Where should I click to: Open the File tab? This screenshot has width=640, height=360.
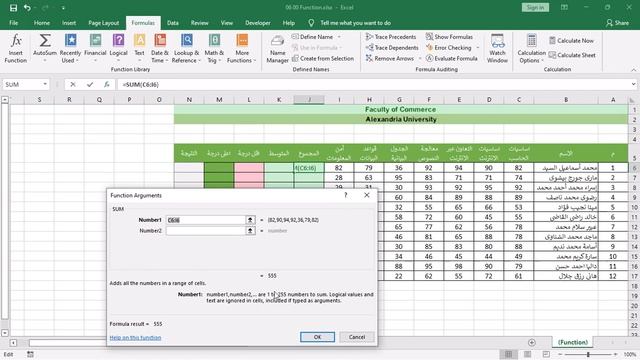pyautogui.click(x=13, y=23)
